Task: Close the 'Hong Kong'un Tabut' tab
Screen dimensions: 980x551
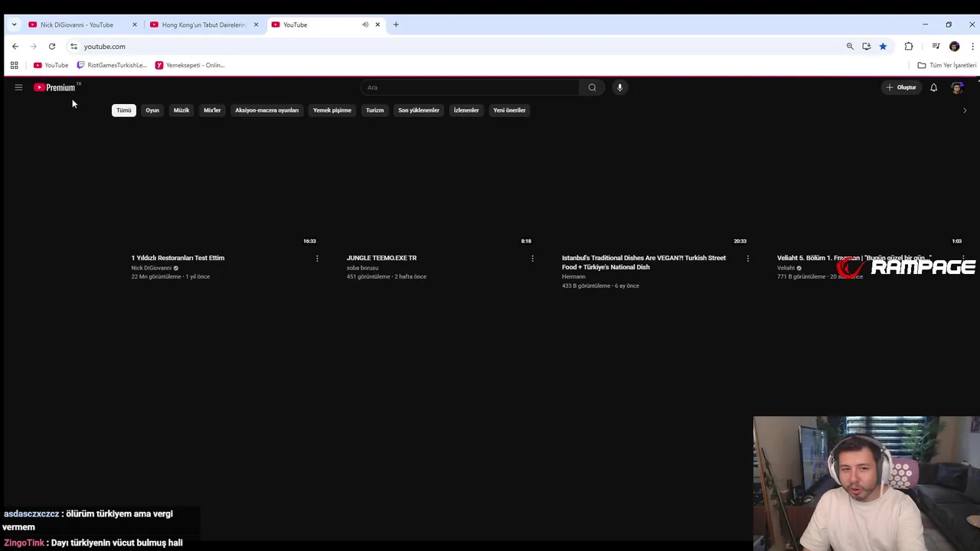Action: 256,24
